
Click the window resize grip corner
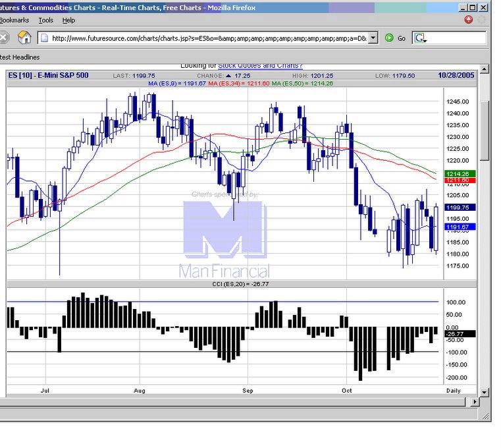pyautogui.click(x=486, y=415)
